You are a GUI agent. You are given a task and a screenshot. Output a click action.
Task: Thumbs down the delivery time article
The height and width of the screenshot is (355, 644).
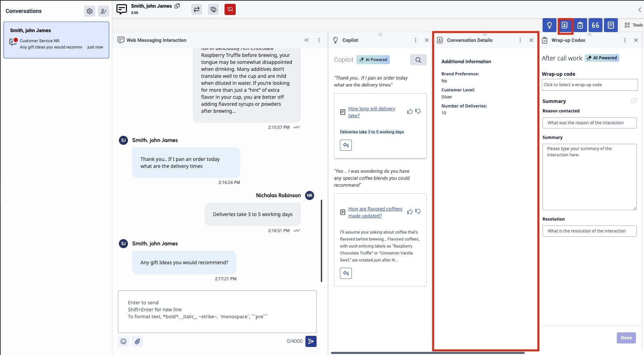tap(418, 111)
